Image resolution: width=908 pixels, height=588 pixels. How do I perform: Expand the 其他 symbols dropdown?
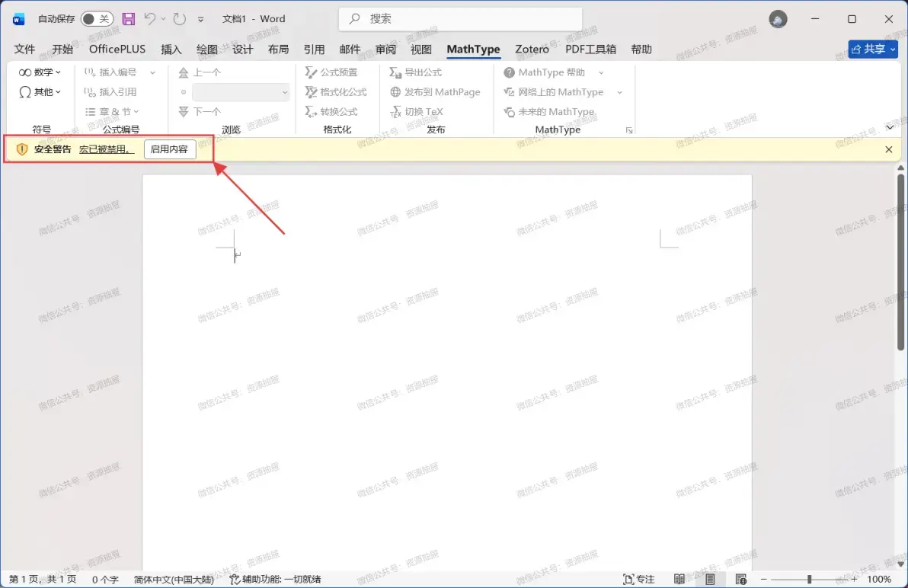point(40,92)
